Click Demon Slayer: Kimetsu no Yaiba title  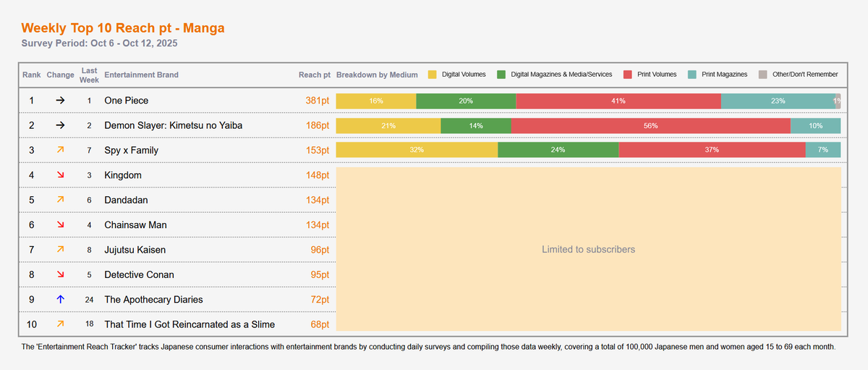coord(173,125)
